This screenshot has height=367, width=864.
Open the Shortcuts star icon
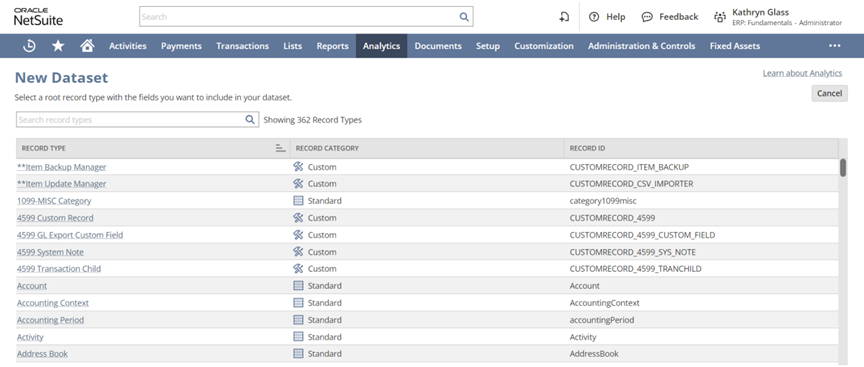(x=58, y=46)
